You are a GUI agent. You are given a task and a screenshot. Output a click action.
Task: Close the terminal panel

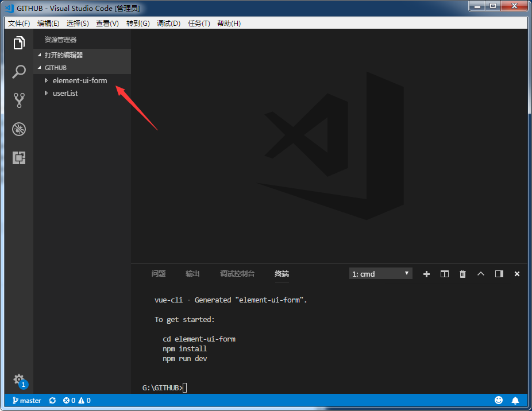[x=516, y=274]
